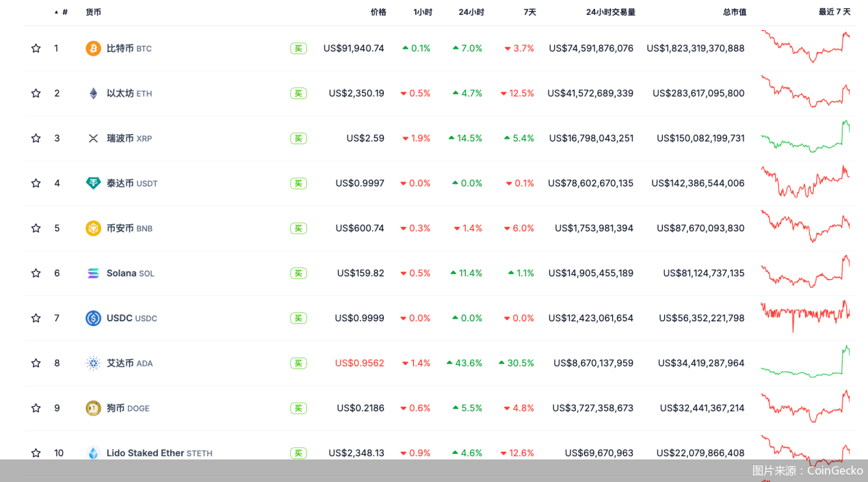Click the Ethereum ETH coin logo
The image size is (868, 482).
(x=93, y=94)
